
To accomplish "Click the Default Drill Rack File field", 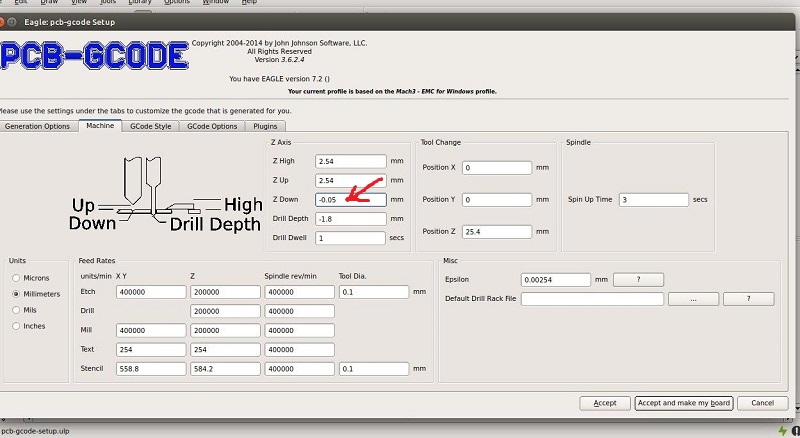I will coord(592,299).
